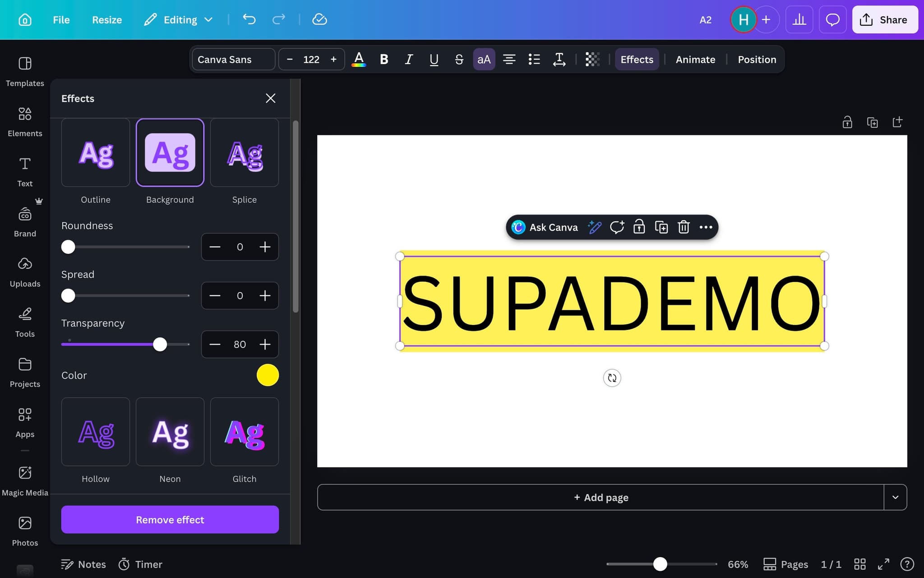Click the Ask Canva magic wand icon

(594, 227)
